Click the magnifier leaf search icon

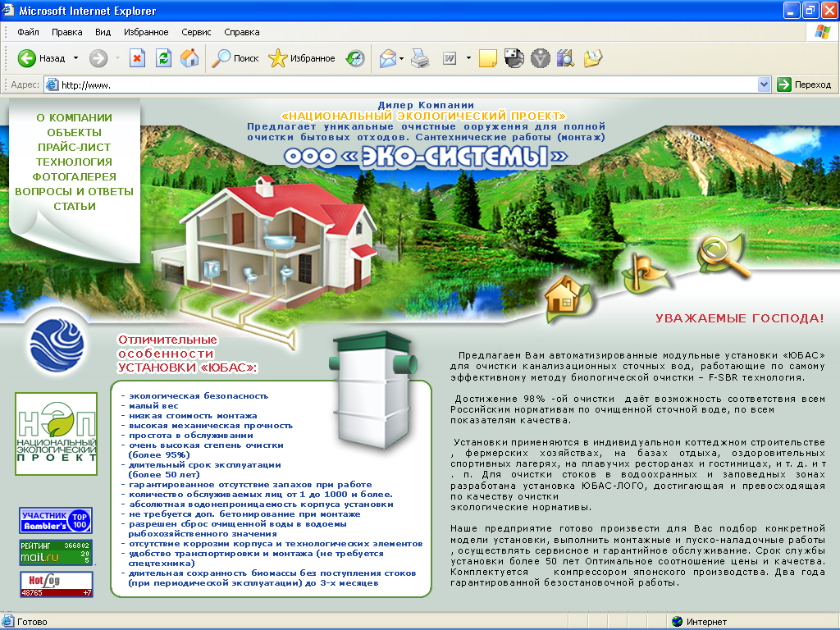[724, 254]
